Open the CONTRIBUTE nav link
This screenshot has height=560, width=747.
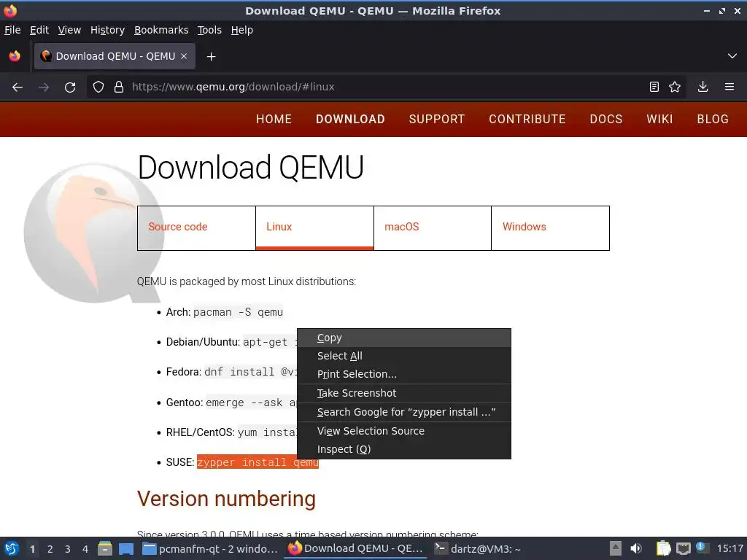click(x=527, y=119)
